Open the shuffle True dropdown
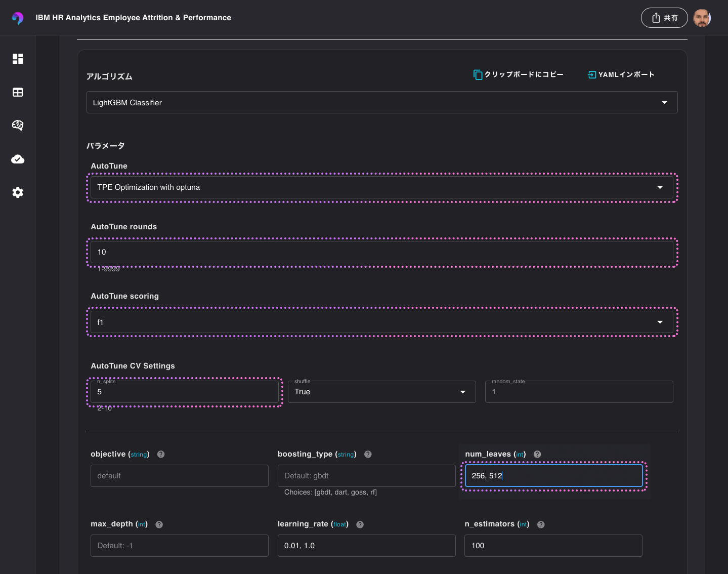 tap(381, 392)
